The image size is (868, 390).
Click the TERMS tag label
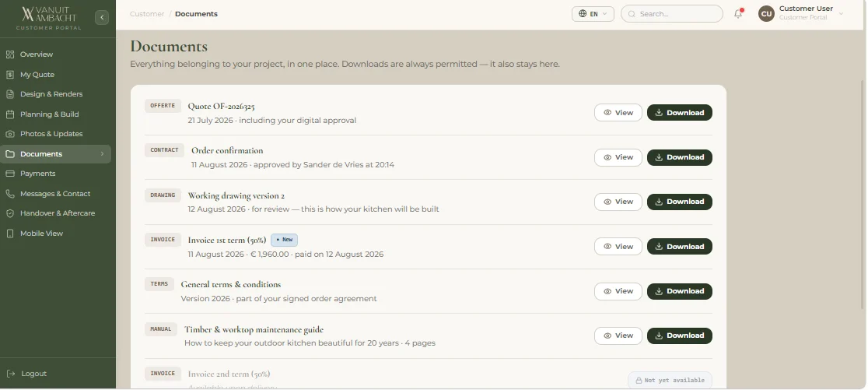pos(159,284)
